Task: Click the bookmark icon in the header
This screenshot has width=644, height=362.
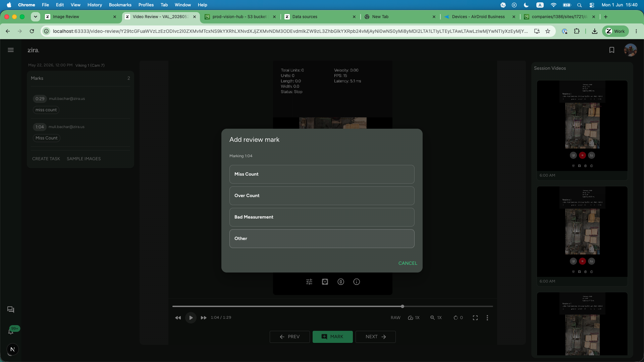Action: pos(611,50)
